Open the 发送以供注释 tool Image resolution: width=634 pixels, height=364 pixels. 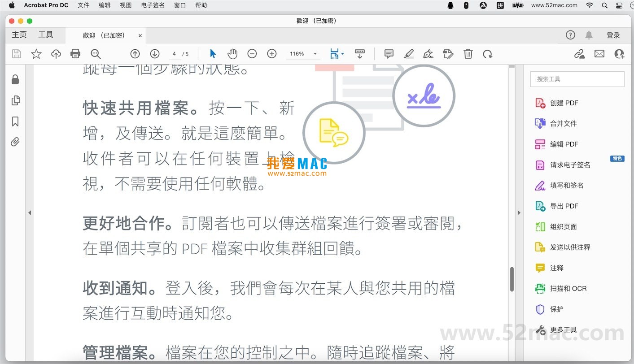563,247
